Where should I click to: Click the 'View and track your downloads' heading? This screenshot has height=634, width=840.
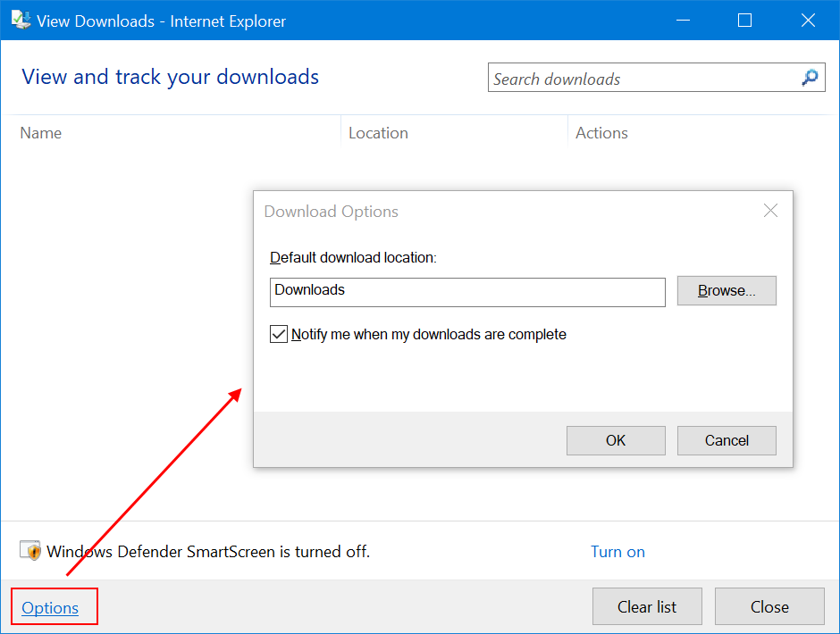click(171, 77)
